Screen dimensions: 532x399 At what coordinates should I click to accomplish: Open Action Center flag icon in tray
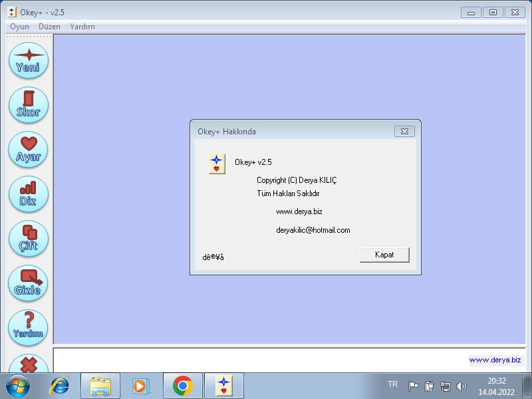[x=413, y=386]
